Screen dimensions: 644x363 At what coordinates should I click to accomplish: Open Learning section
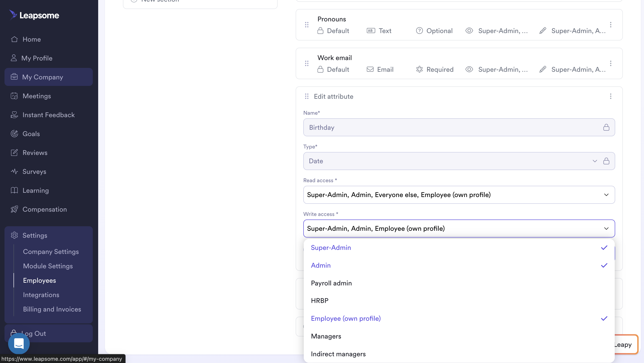point(36,190)
